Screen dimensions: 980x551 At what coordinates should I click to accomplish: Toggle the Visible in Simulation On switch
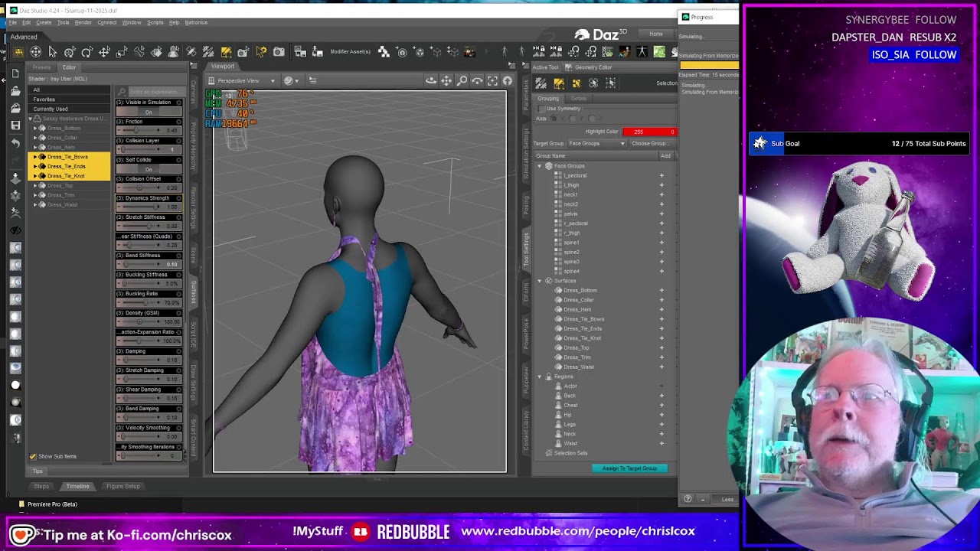(x=149, y=112)
